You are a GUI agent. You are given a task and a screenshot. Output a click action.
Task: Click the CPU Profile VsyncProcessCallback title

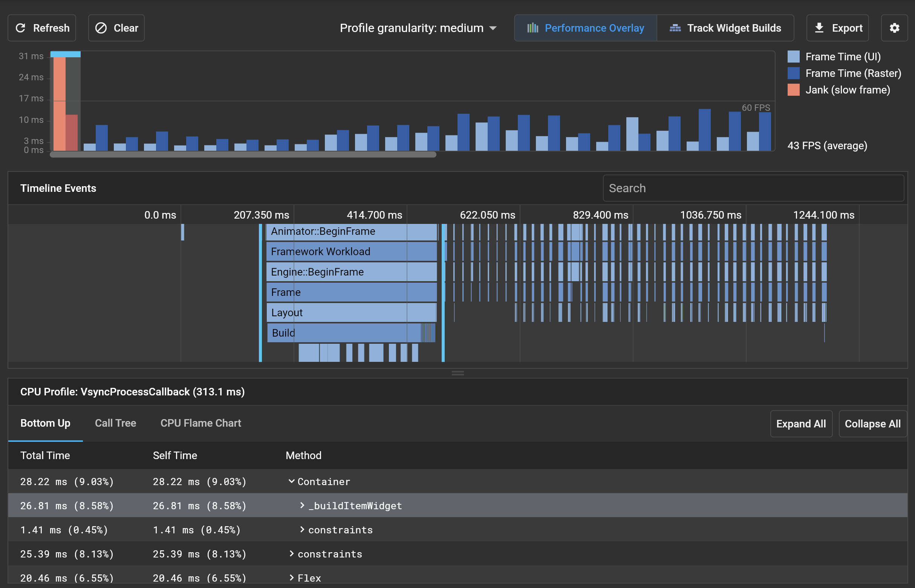[132, 392]
